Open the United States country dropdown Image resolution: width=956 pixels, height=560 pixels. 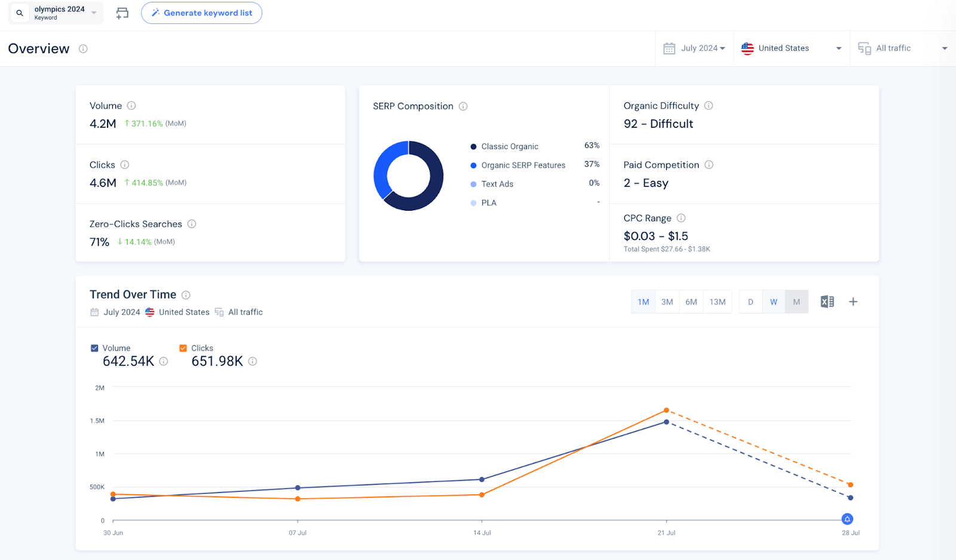839,48
